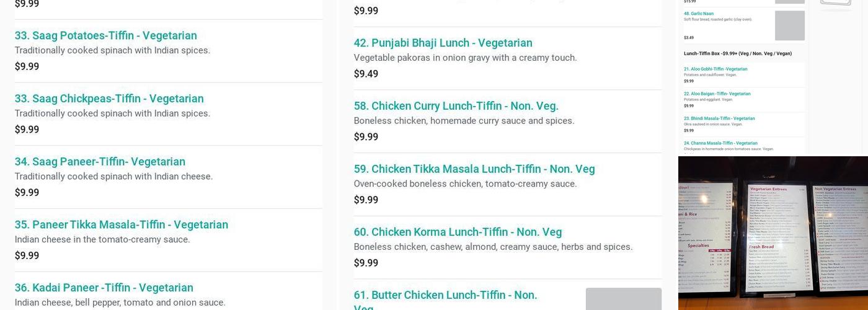
Task: Open Saag Potatoes-Tiffin menu item
Action: tap(105, 35)
